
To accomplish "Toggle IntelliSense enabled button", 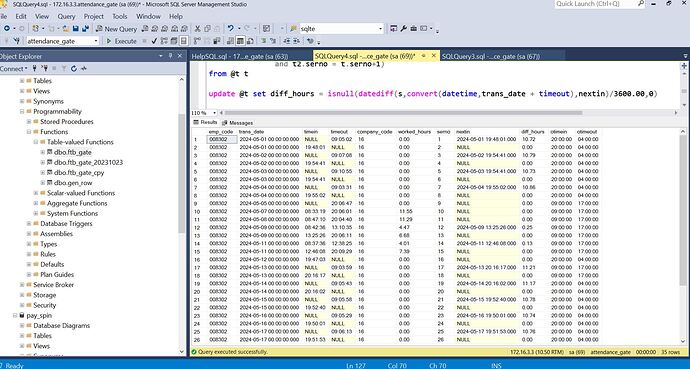I will [184, 41].
